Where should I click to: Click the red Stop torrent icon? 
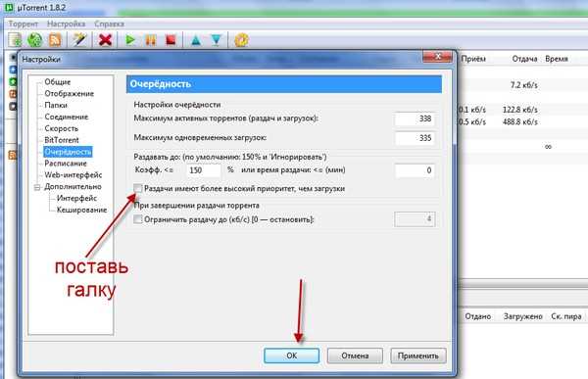coord(171,40)
